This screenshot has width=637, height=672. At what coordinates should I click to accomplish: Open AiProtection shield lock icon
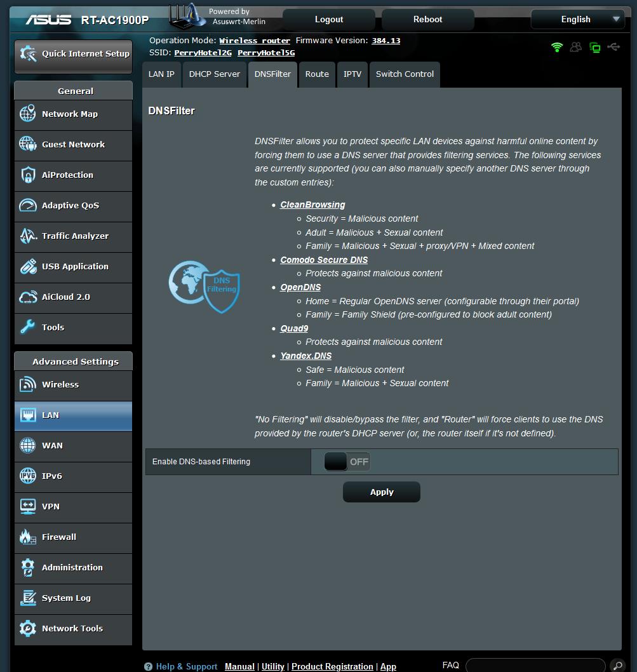pyautogui.click(x=28, y=175)
